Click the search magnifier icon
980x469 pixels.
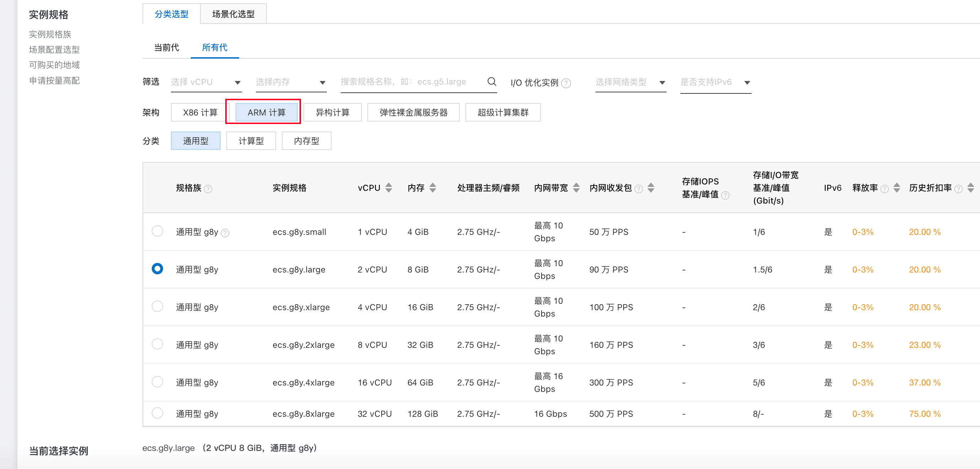click(x=491, y=82)
